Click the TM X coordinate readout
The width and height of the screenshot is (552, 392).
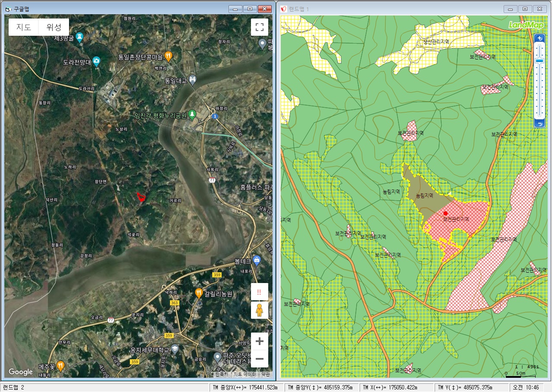pos(396,387)
